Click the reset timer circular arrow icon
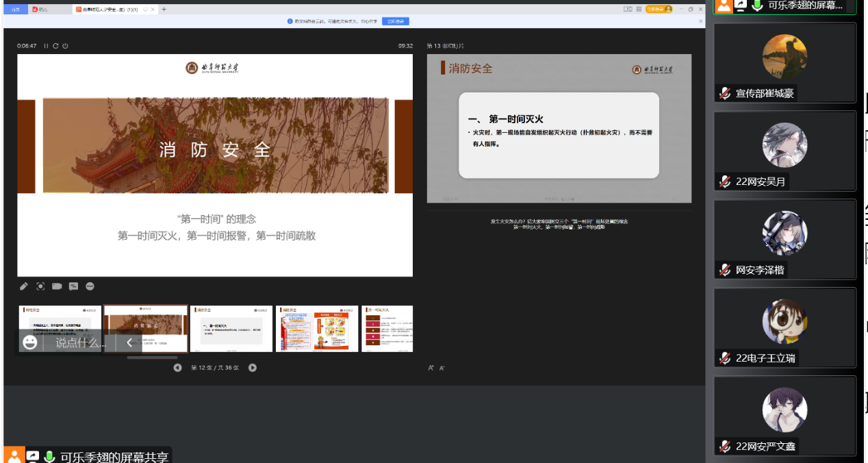868x463 pixels. 56,46
